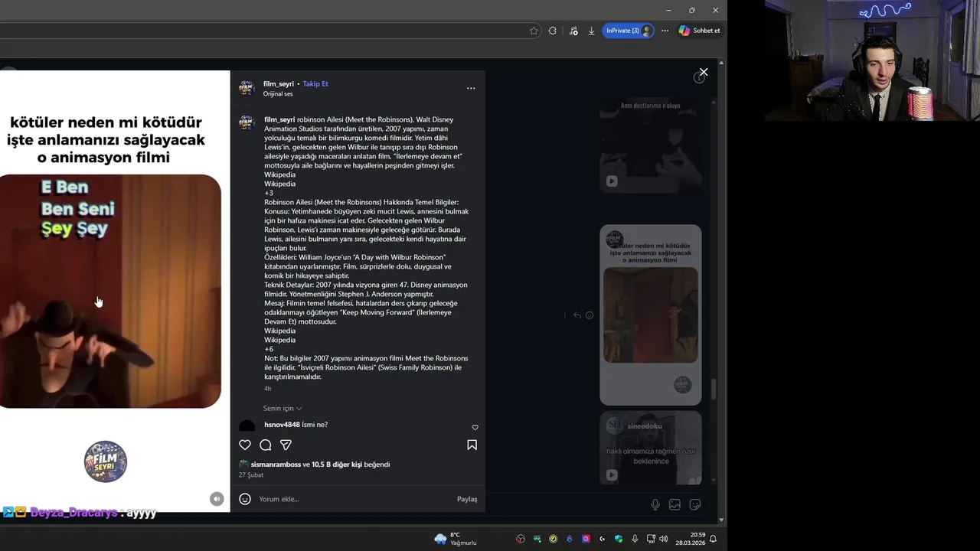Open Edge settings and more menu
980x551 pixels.
click(x=665, y=31)
